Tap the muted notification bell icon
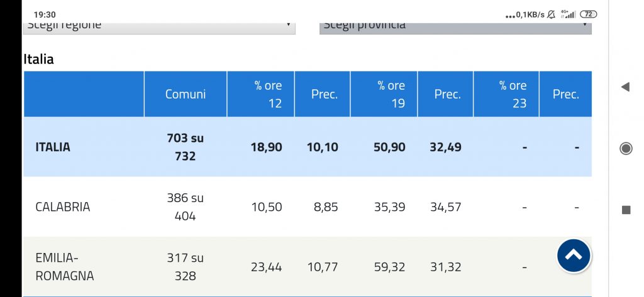 552,14
